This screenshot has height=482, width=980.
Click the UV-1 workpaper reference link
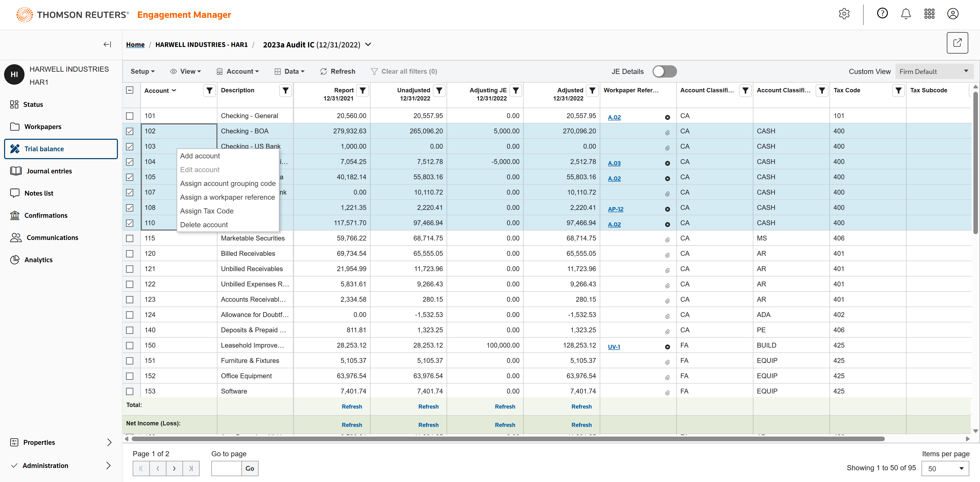(x=614, y=347)
